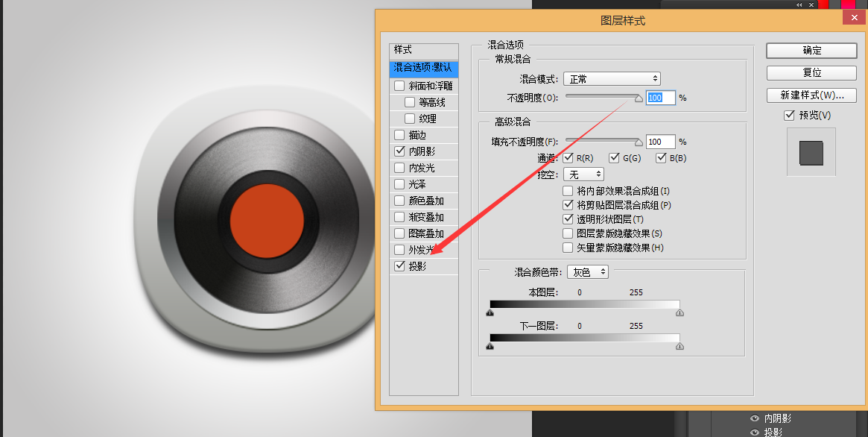Select 渐变叠加 style entry
The image size is (868, 437).
[x=426, y=217]
